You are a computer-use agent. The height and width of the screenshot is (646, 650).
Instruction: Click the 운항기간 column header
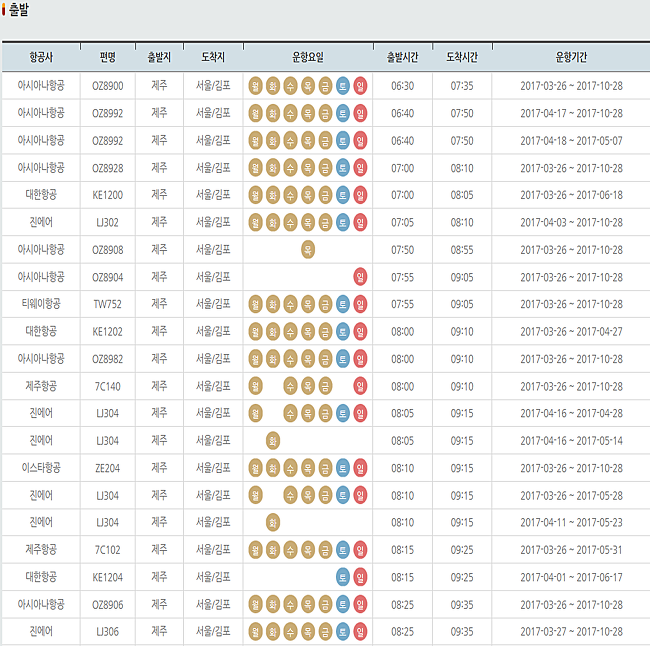point(571,57)
